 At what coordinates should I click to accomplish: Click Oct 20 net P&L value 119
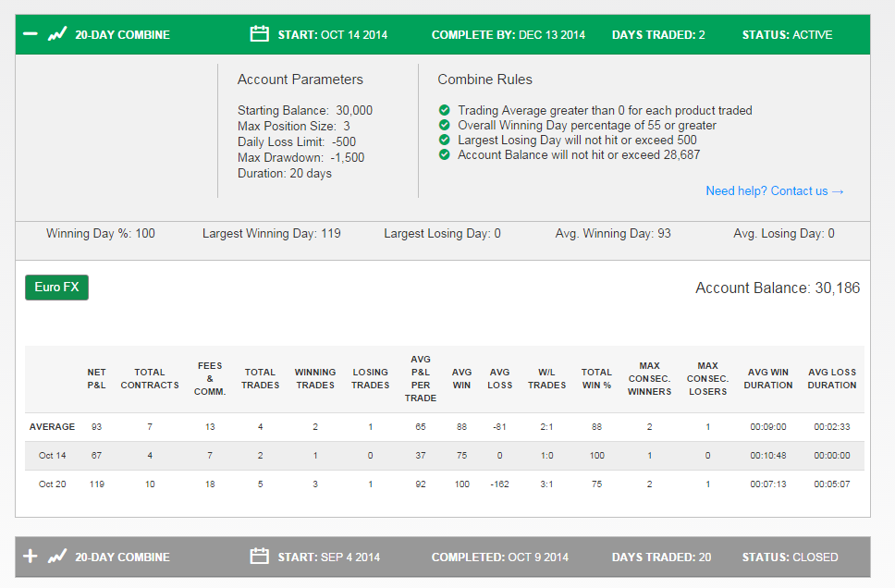pos(96,484)
